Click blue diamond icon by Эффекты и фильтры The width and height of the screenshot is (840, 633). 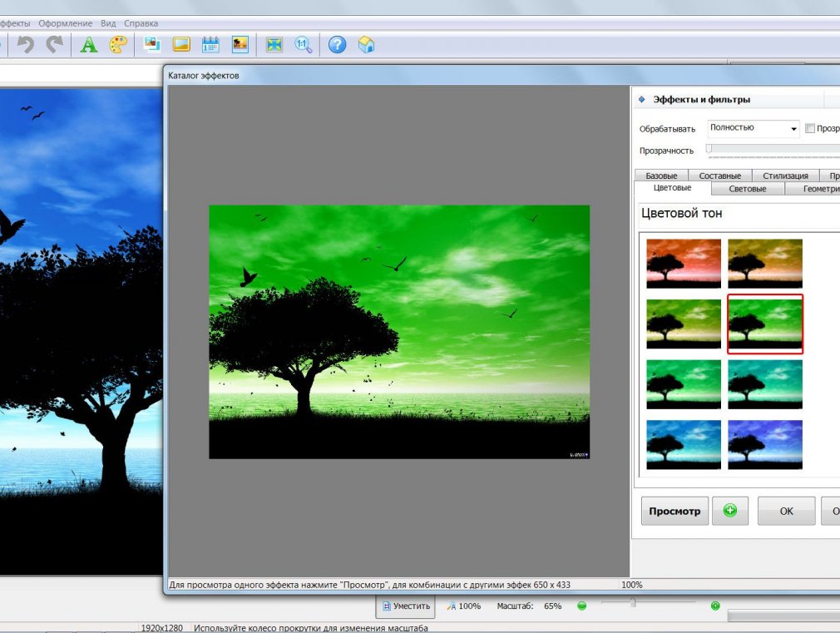click(x=642, y=99)
